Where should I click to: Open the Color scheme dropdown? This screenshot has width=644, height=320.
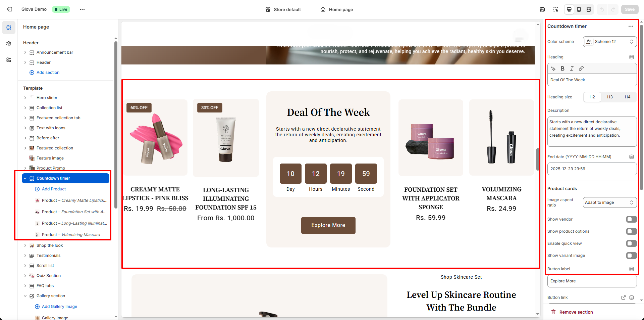tap(610, 42)
